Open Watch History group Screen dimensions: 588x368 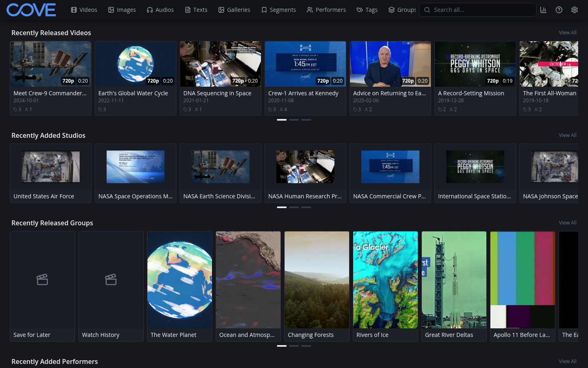click(111, 286)
